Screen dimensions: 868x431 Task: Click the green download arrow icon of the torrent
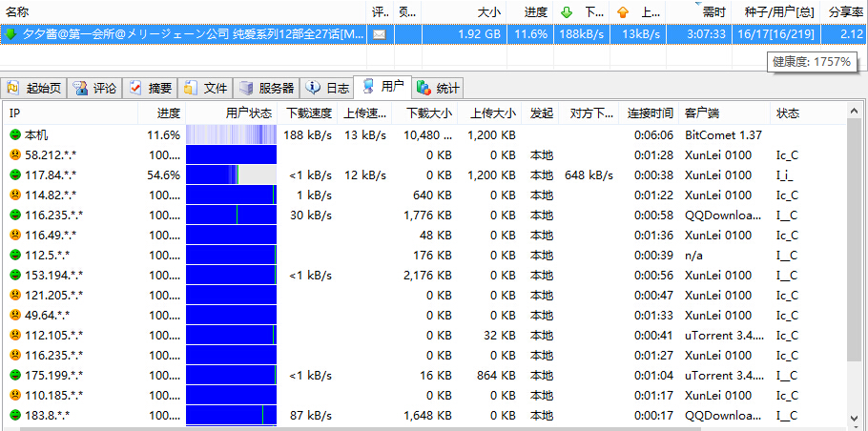(11, 34)
